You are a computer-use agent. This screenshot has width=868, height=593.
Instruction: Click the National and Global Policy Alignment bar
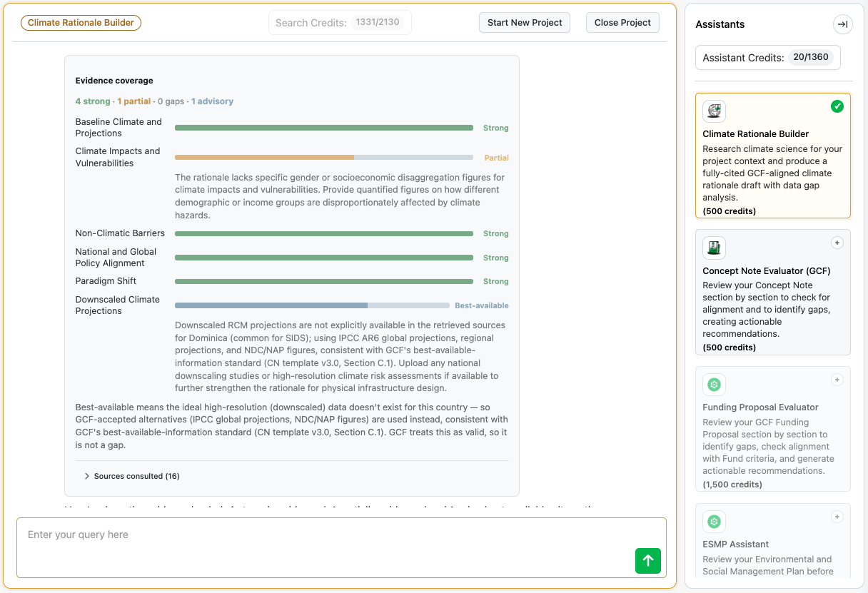pos(324,258)
